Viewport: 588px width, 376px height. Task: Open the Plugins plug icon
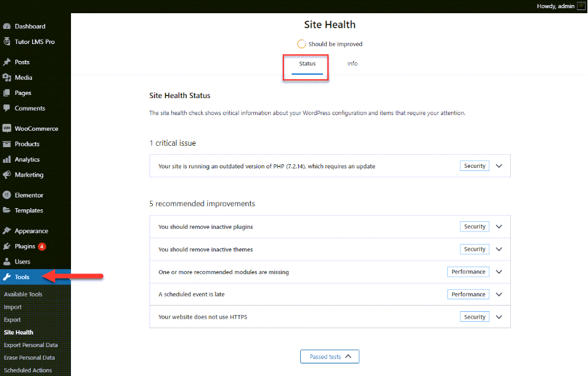[x=8, y=246]
